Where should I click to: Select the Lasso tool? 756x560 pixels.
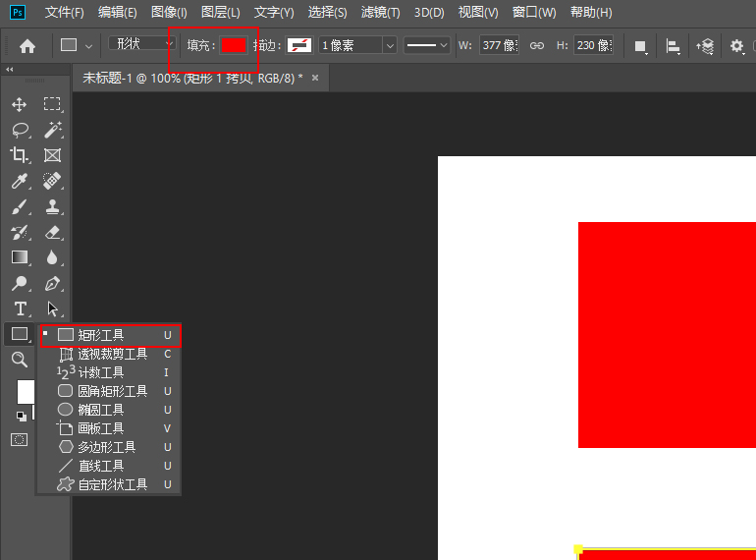20,130
